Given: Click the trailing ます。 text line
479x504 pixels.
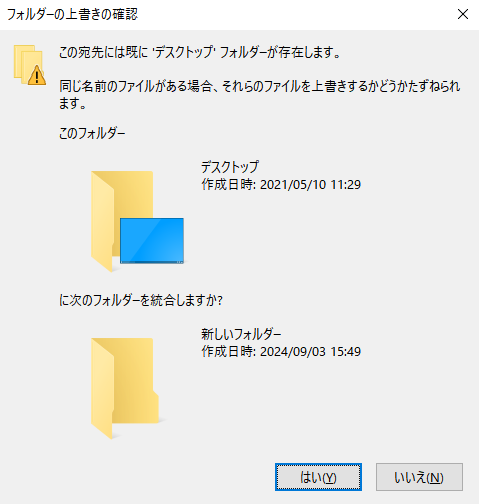Looking at the screenshot, I should [73, 103].
